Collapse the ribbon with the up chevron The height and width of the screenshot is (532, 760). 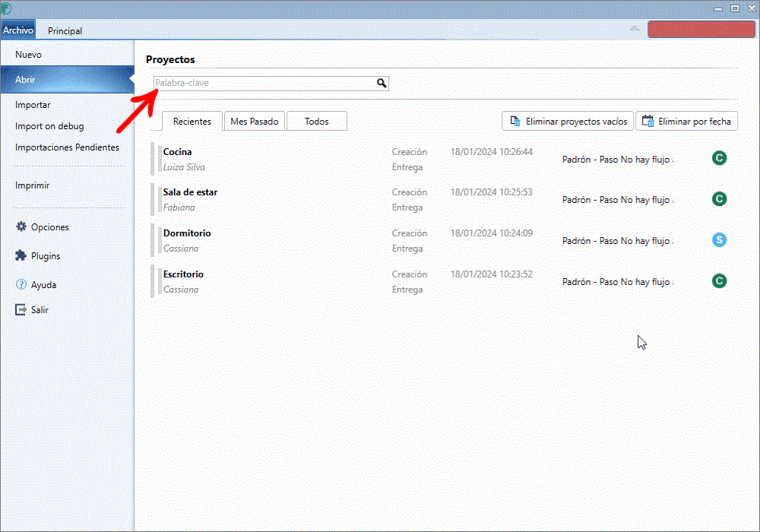(x=635, y=29)
